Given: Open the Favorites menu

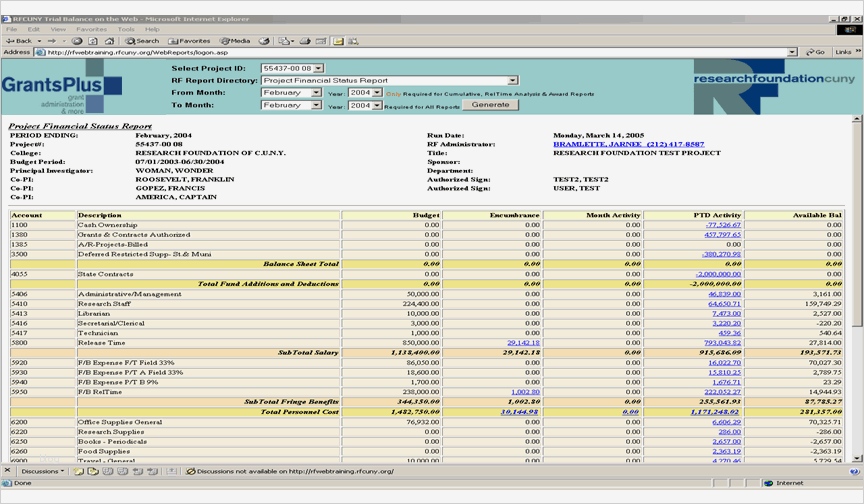Looking at the screenshot, I should click(x=91, y=29).
